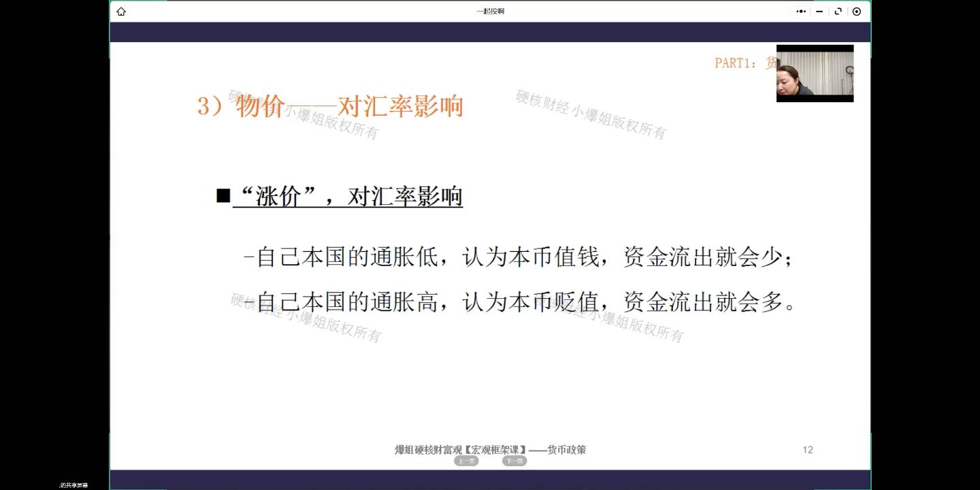This screenshot has width=980, height=490.
Task: Advance to next slide with 下一页
Action: 514,461
